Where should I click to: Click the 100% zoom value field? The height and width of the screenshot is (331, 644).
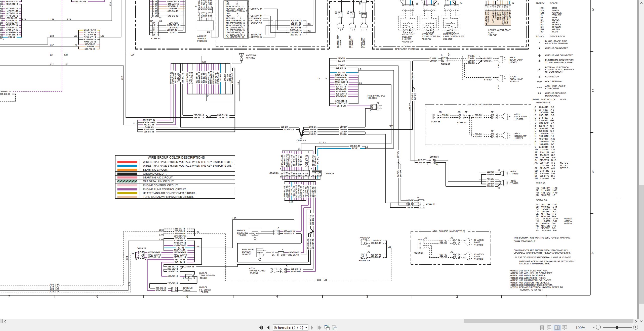click(580, 327)
